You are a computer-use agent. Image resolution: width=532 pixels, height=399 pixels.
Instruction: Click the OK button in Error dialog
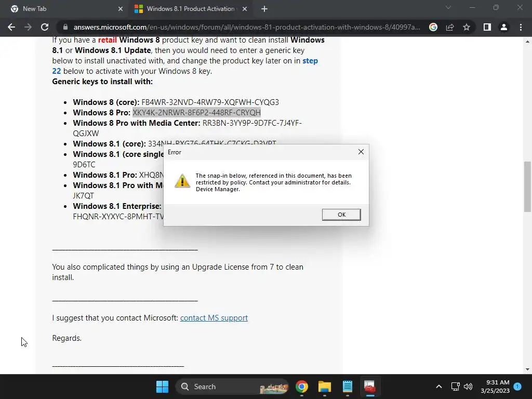341,215
